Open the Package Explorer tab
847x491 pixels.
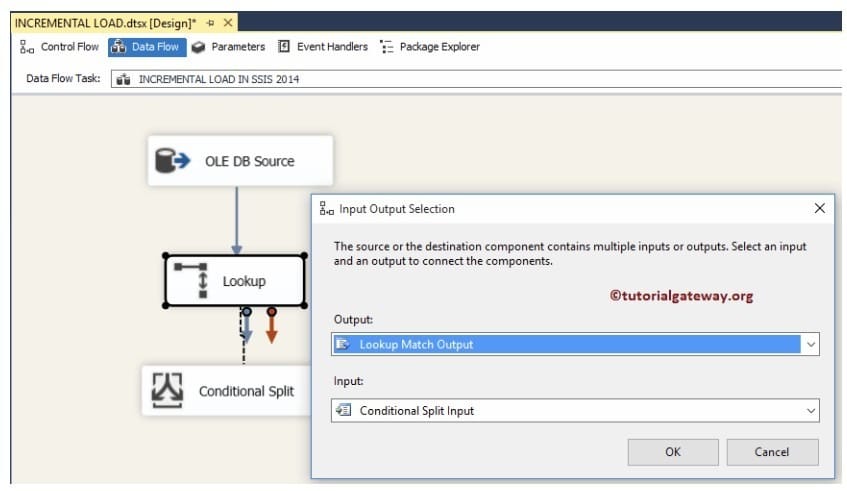coord(430,47)
